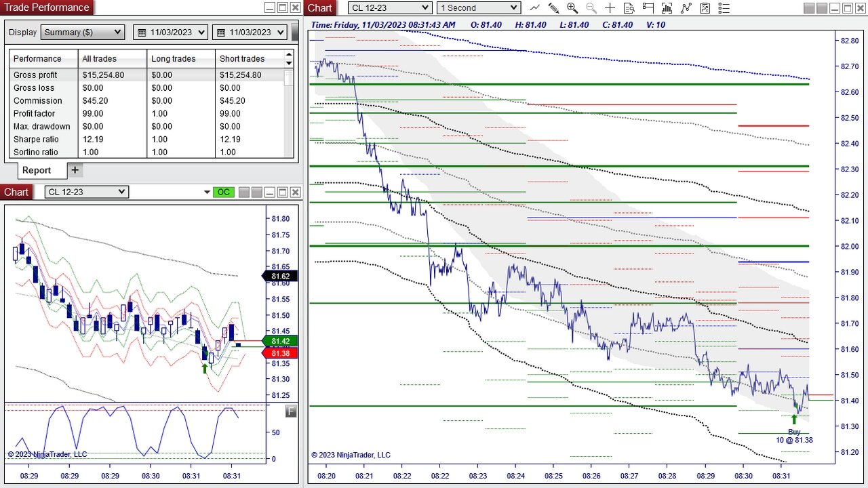Screen dimensions: 868x488
Task: Select the Gross profit row
Action: pos(147,75)
